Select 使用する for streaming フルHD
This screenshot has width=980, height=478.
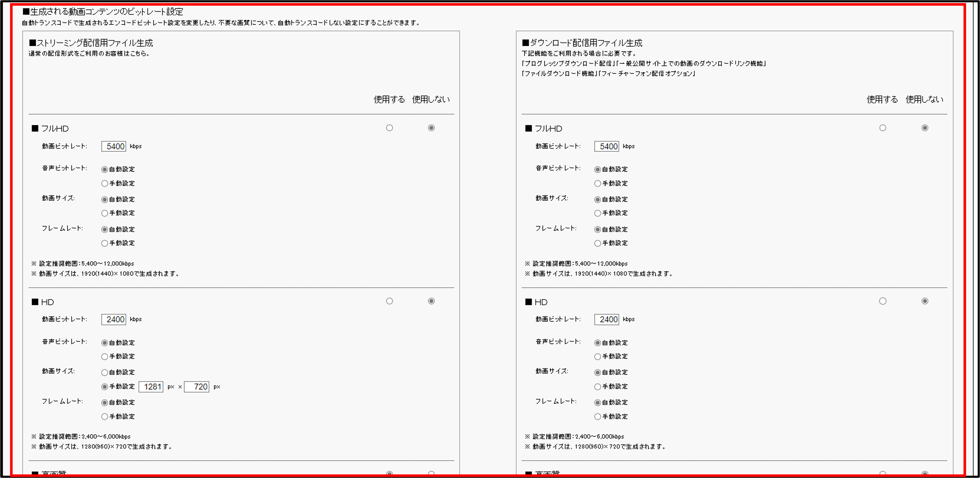(x=389, y=128)
